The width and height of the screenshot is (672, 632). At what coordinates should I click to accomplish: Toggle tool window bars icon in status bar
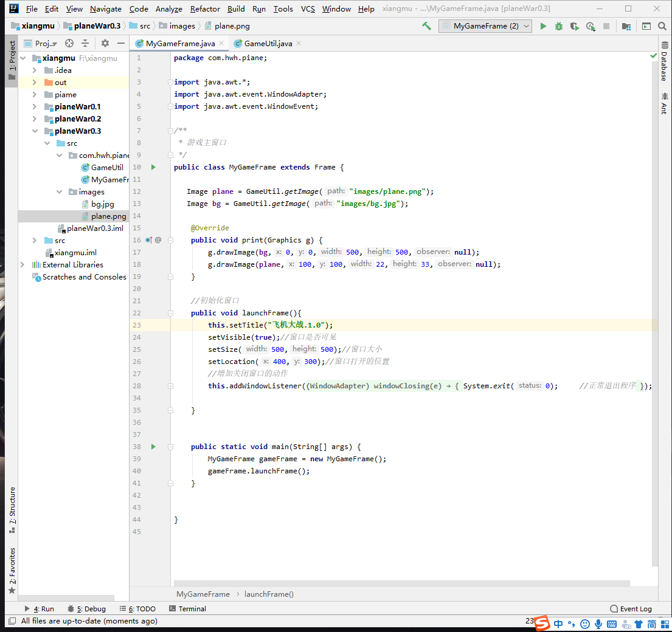tap(12, 621)
